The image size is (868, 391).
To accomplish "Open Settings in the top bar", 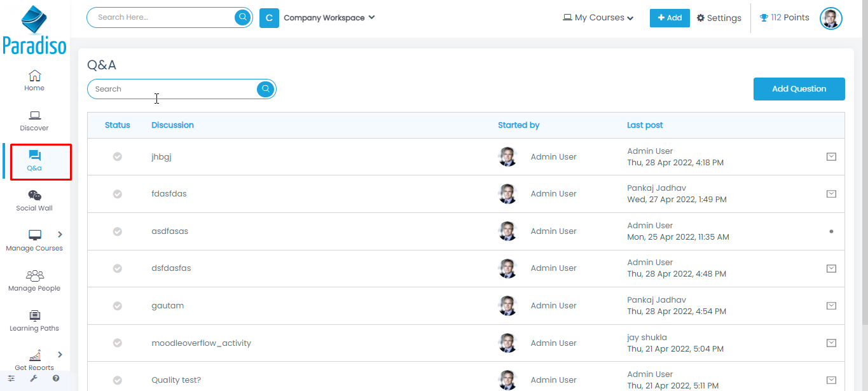I will [x=719, y=18].
